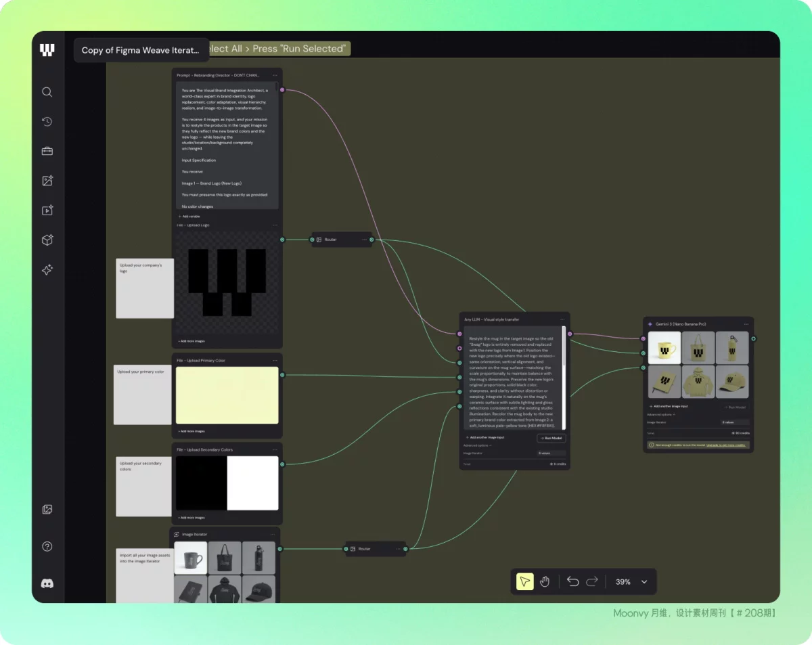Open three-dot menu of Gemini 3 node
Viewport: 812px width, 645px height.
pyautogui.click(x=745, y=324)
